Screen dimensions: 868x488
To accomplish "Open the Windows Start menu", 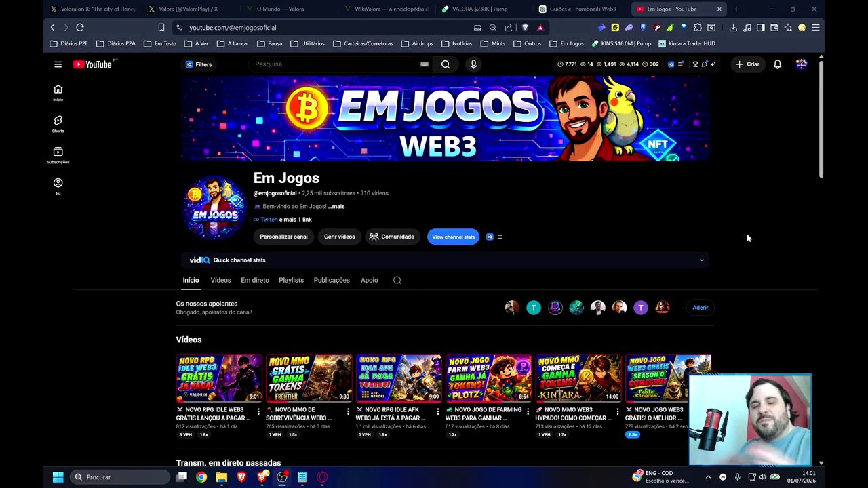I will pyautogui.click(x=58, y=477).
